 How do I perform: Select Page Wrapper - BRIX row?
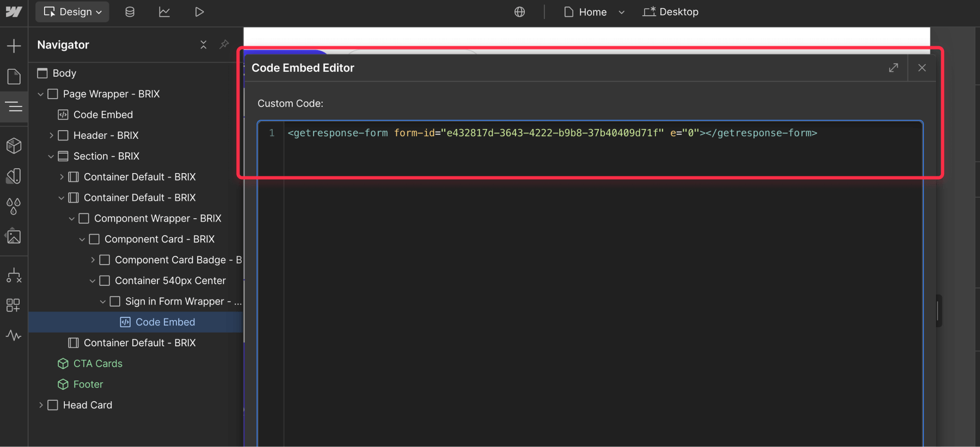coord(136,94)
